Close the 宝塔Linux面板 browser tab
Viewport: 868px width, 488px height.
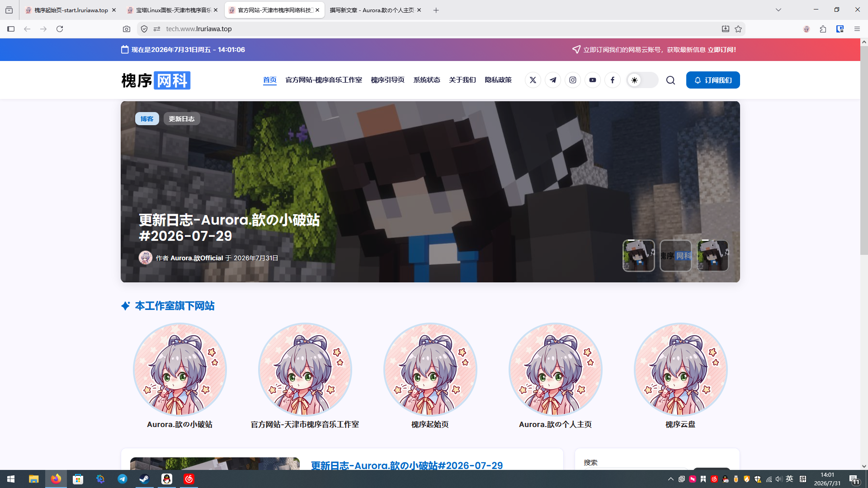[216, 10]
